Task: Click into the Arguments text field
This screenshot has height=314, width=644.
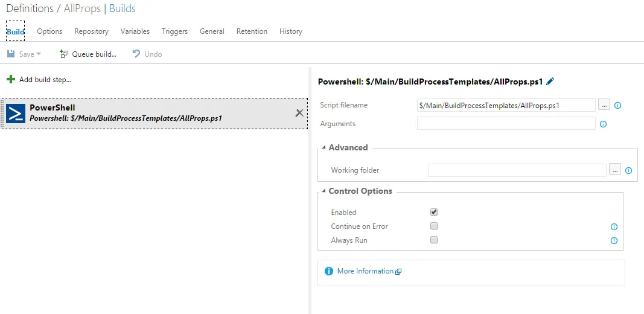Action: click(x=506, y=124)
